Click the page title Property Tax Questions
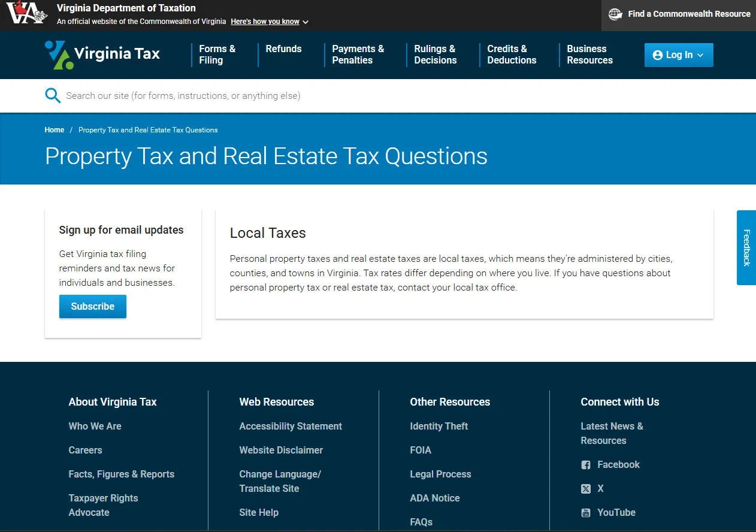Image resolution: width=756 pixels, height=532 pixels. coord(266,156)
